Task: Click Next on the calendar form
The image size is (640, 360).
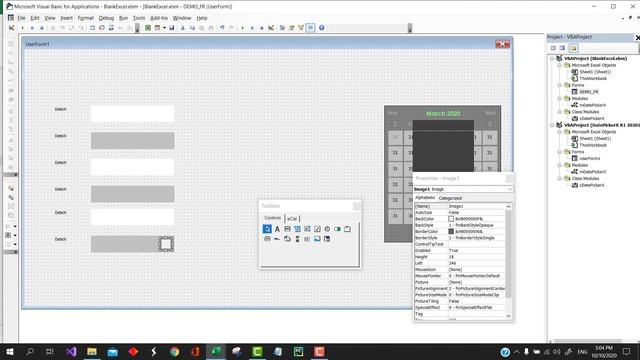Action: coord(490,113)
